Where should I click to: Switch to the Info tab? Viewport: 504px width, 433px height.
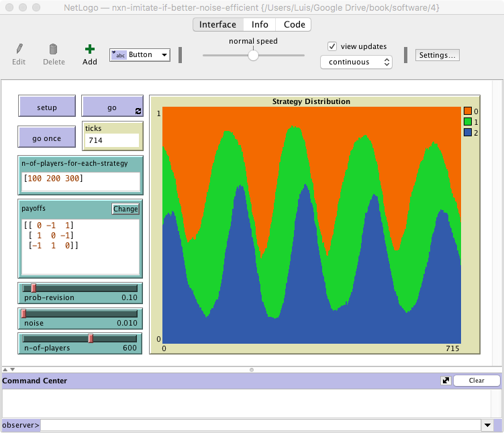pyautogui.click(x=260, y=24)
